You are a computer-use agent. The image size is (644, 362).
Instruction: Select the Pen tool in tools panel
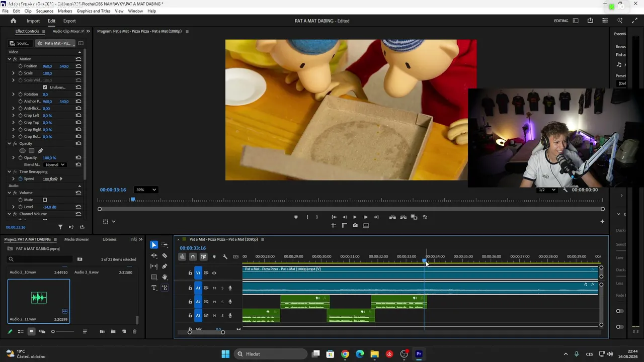pyautogui.click(x=165, y=266)
